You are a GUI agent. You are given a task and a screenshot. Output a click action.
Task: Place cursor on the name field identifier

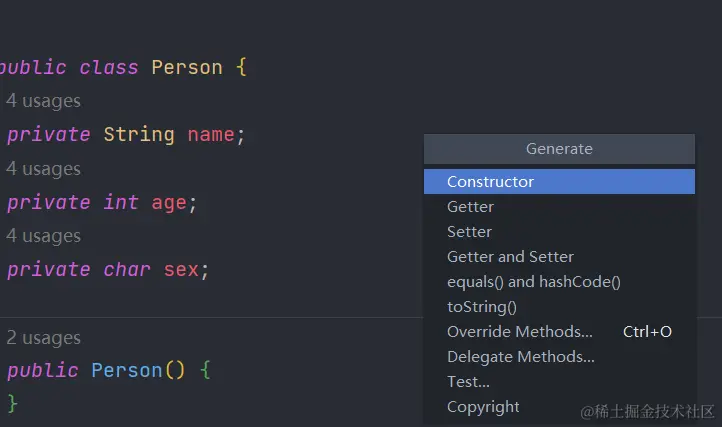click(211, 135)
